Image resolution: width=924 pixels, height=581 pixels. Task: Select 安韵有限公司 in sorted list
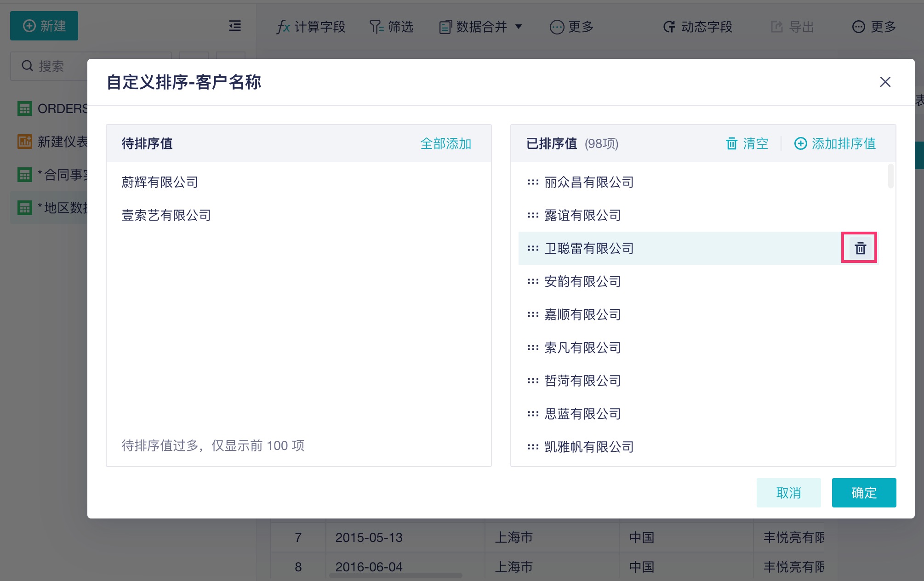(582, 282)
